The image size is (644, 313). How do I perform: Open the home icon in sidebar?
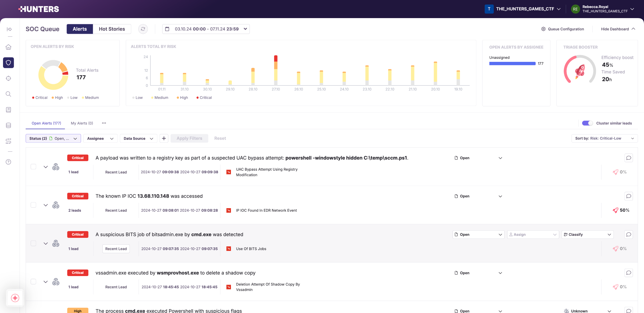coord(8,47)
